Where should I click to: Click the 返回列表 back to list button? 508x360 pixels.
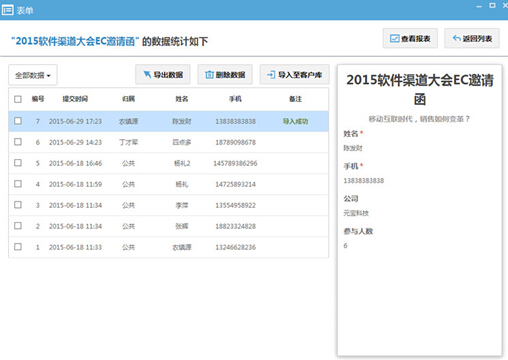coord(472,38)
